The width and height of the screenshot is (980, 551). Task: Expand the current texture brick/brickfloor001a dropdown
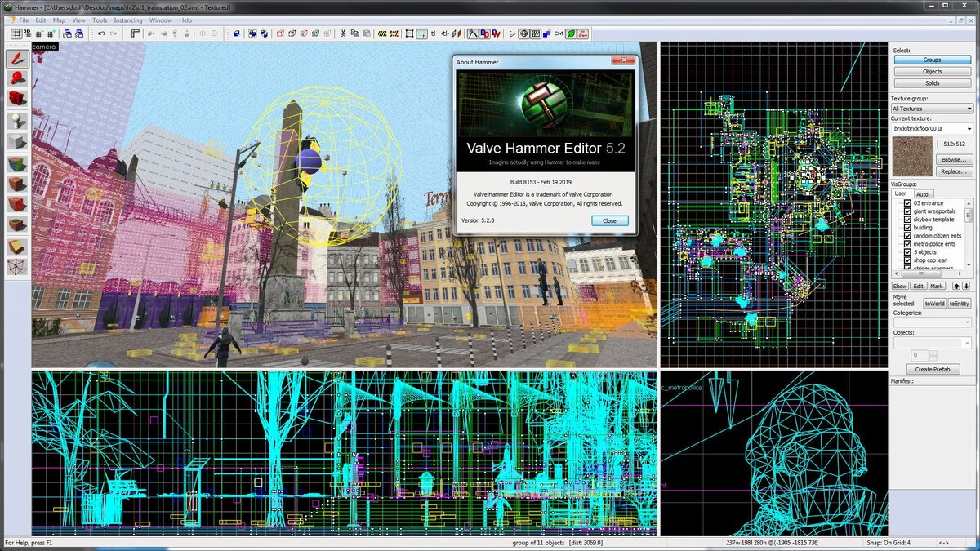click(x=970, y=127)
